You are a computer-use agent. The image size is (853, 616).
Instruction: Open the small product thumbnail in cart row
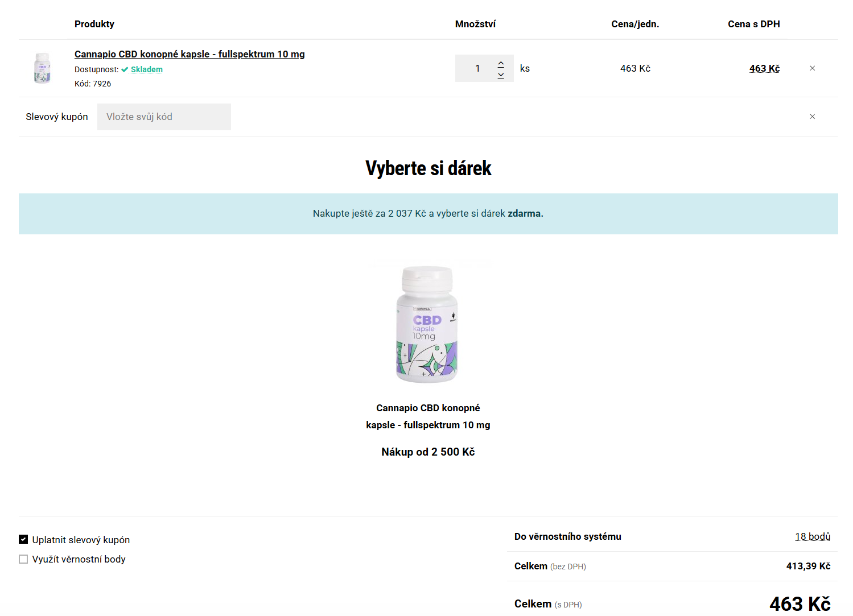coord(42,68)
